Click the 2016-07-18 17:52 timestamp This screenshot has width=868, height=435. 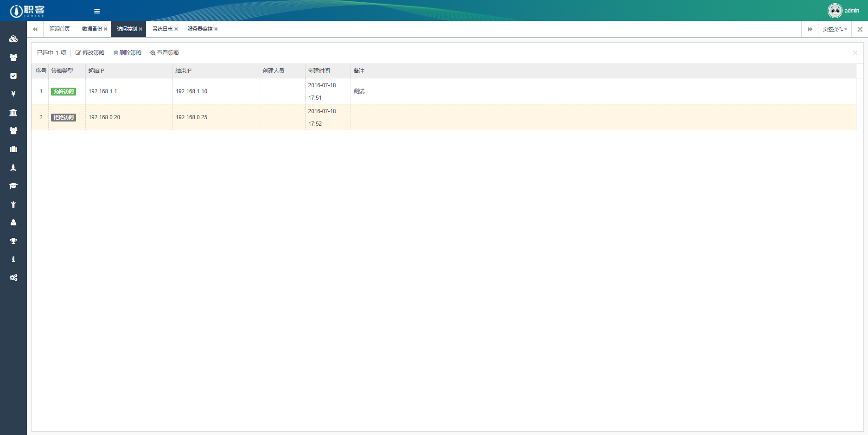(328, 117)
